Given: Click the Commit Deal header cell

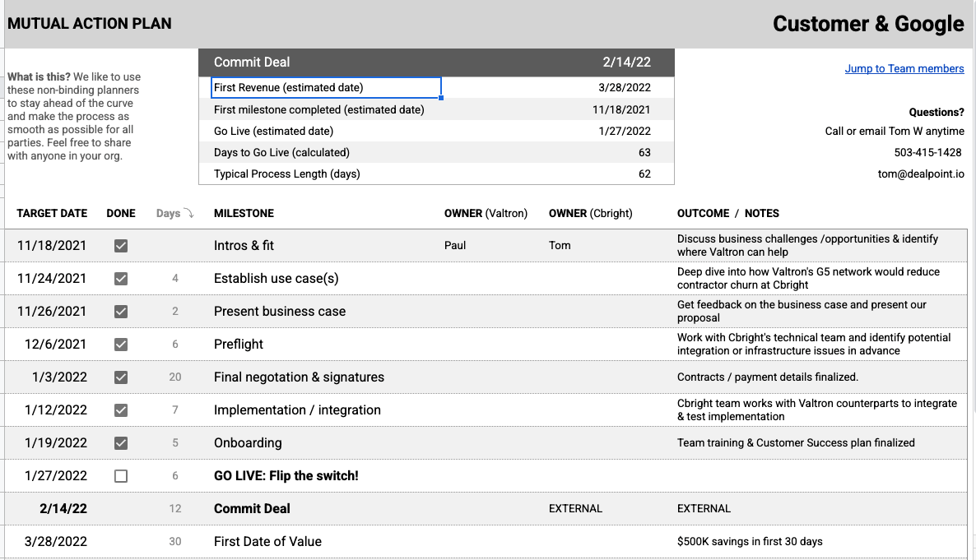Looking at the screenshot, I should (252, 62).
